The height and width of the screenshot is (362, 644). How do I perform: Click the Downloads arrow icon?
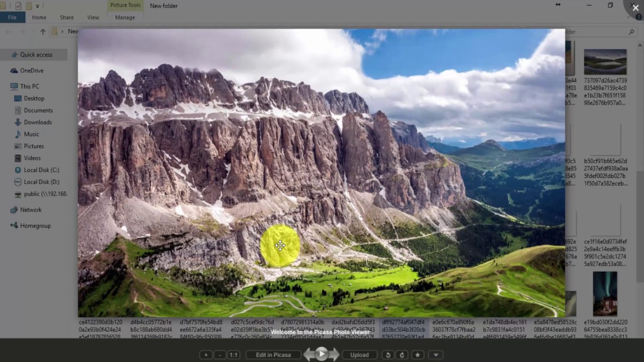(x=18, y=122)
